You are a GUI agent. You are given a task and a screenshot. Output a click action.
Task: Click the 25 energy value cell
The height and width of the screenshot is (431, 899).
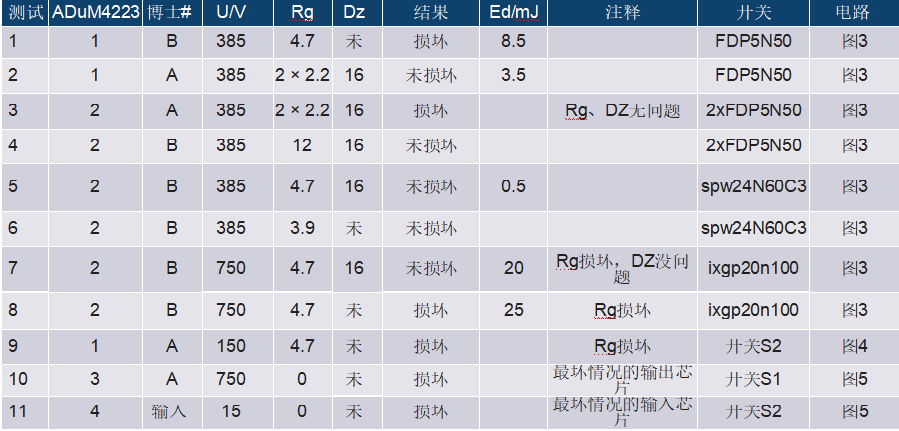click(513, 310)
